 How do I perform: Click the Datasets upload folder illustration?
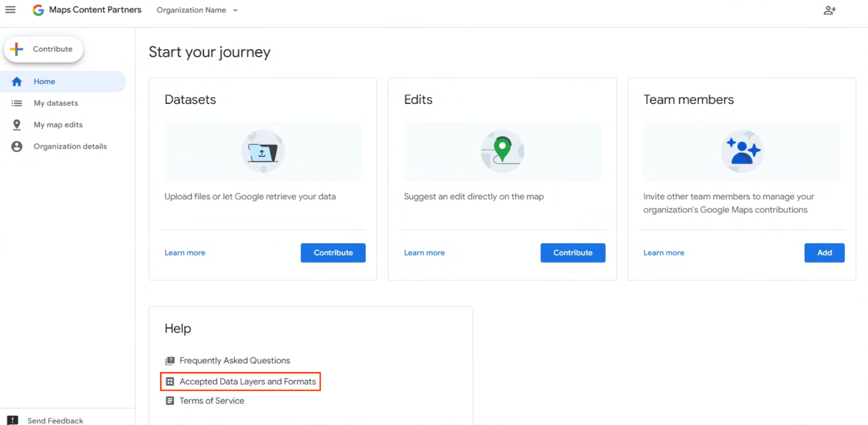coord(263,151)
